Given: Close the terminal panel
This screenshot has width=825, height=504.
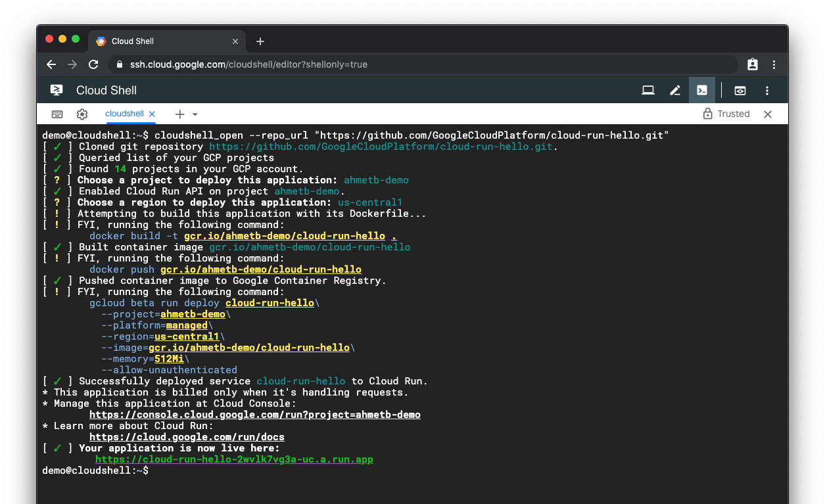Looking at the screenshot, I should (x=768, y=114).
